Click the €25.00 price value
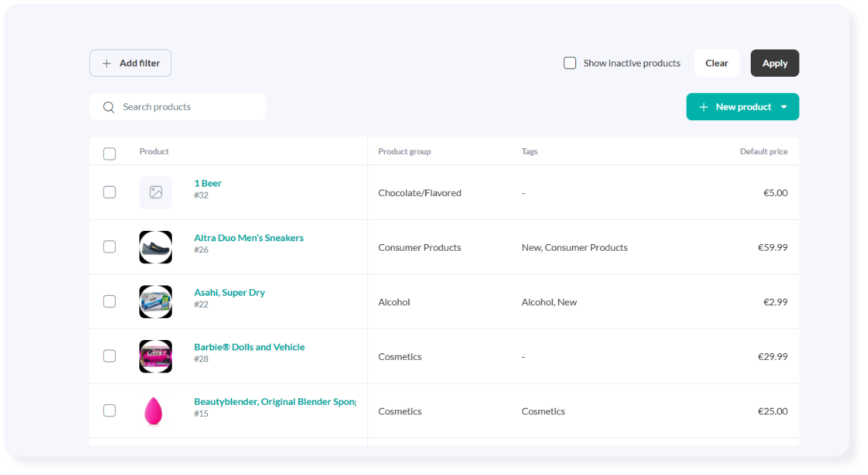 pos(773,412)
